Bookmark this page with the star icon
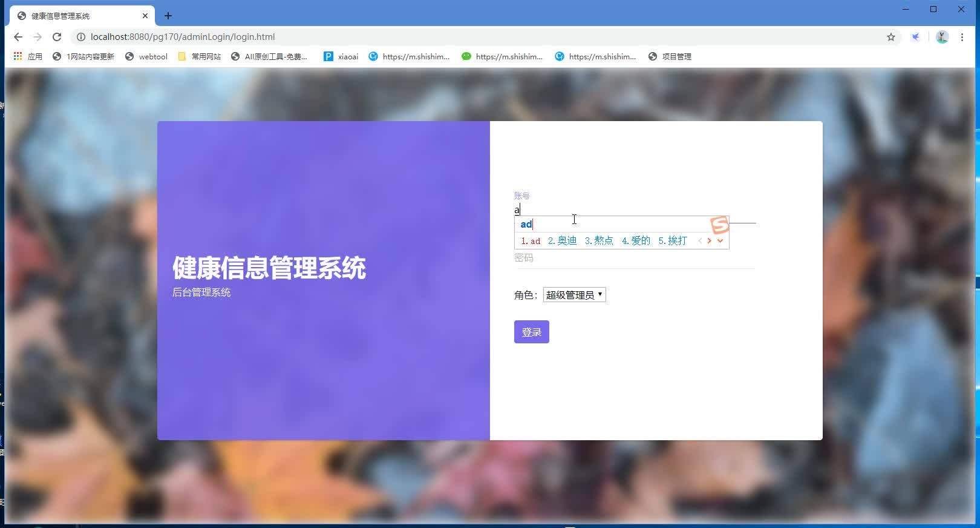 point(891,37)
